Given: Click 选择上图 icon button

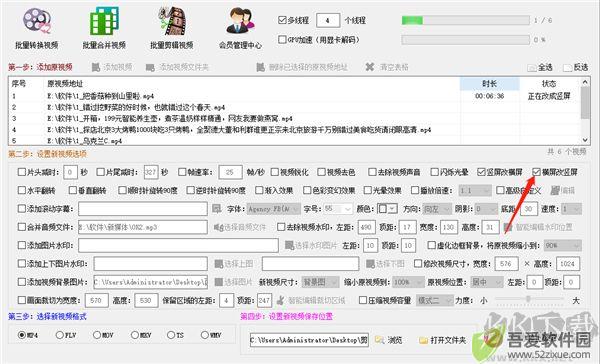Looking at the screenshot, I should pyautogui.click(x=218, y=264).
